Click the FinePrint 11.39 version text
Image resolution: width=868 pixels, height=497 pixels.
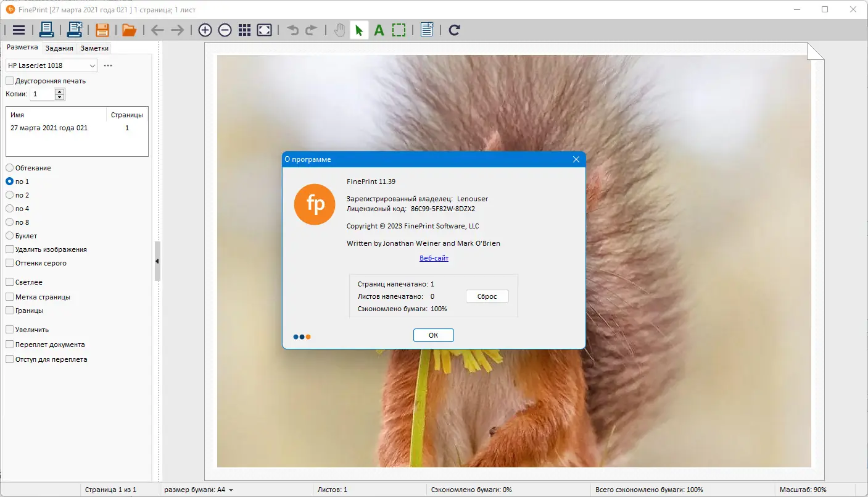tap(371, 182)
